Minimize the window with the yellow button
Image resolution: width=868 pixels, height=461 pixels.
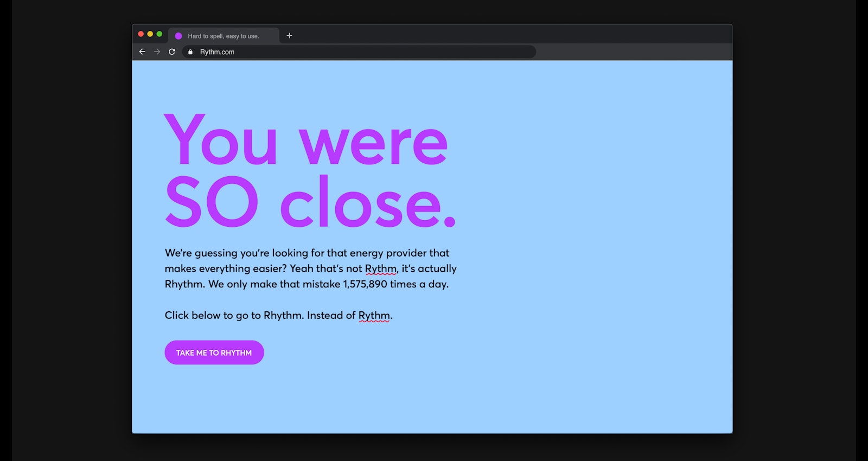click(x=150, y=34)
